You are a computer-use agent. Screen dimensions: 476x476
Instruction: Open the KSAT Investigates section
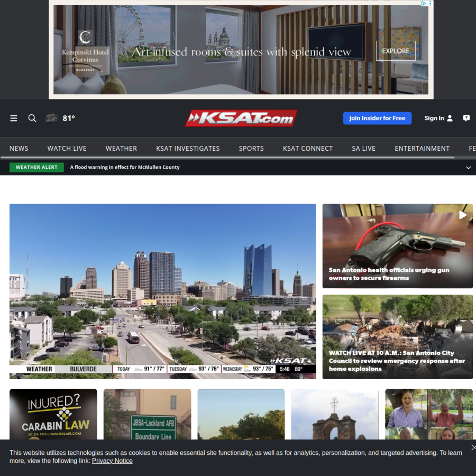pyautogui.click(x=188, y=149)
